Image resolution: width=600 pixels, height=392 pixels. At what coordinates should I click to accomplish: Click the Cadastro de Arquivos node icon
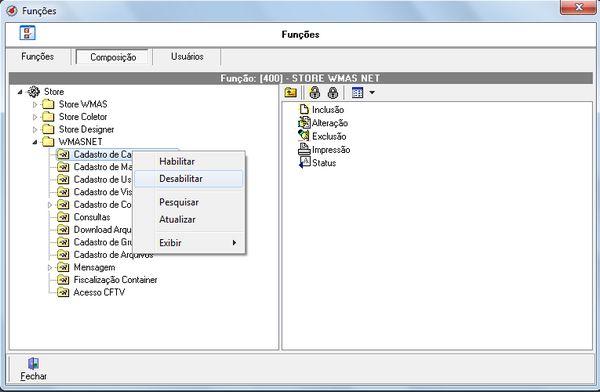coord(63,255)
